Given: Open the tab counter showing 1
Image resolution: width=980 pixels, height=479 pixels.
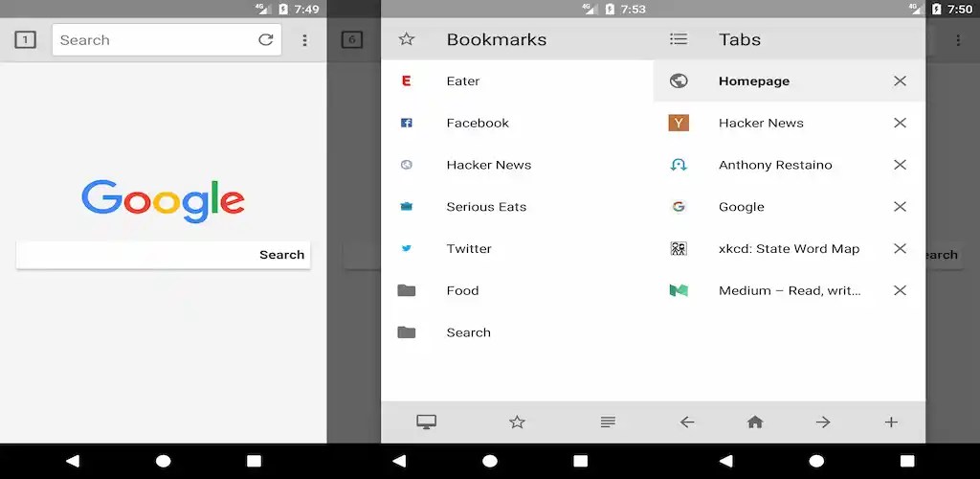Looking at the screenshot, I should point(25,40).
